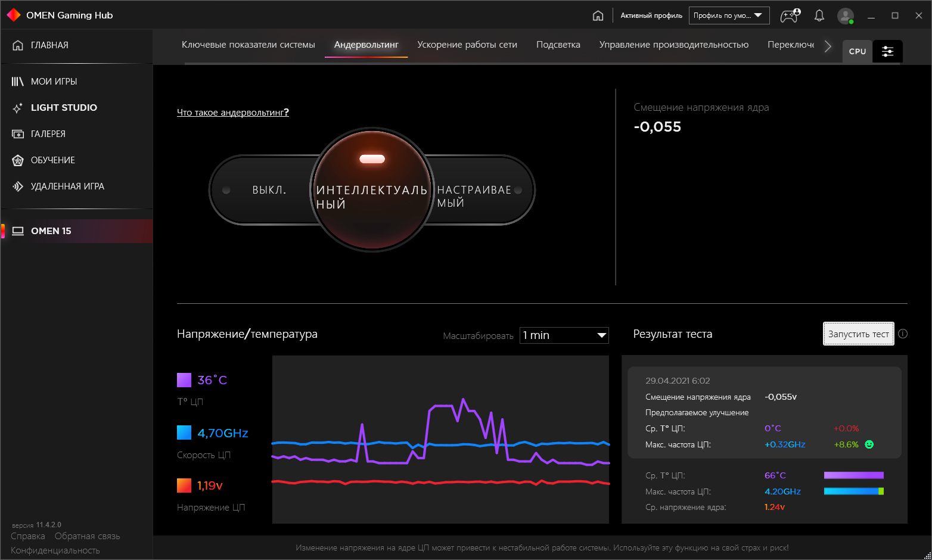Image resolution: width=932 pixels, height=560 pixels.
Task: Click the purple bar next to 66°C
Action: (854, 475)
